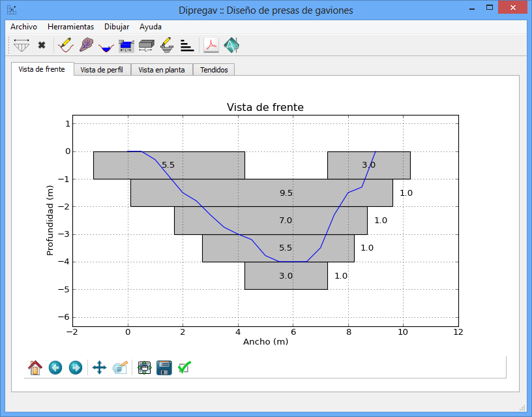Viewport: 532px width, 417px height.
Task: Save the figure with the floppy icon
Action: click(x=164, y=368)
